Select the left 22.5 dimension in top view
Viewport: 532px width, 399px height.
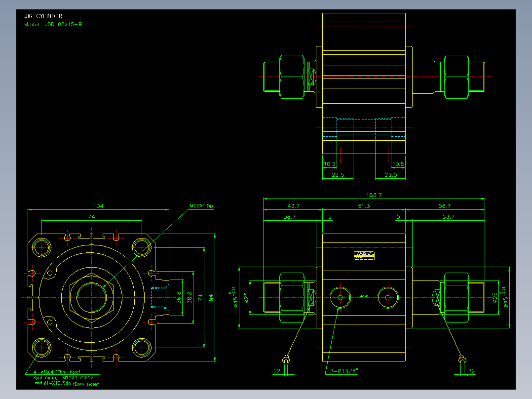[338, 174]
